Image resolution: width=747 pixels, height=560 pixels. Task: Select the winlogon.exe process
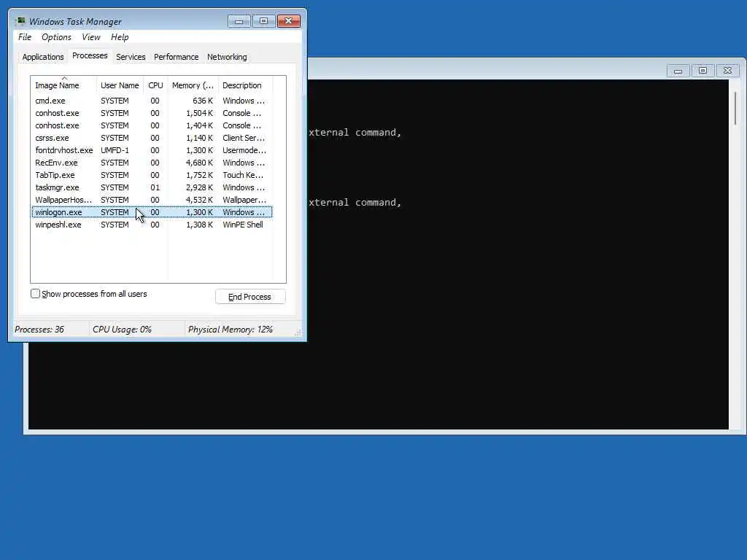tap(152, 212)
